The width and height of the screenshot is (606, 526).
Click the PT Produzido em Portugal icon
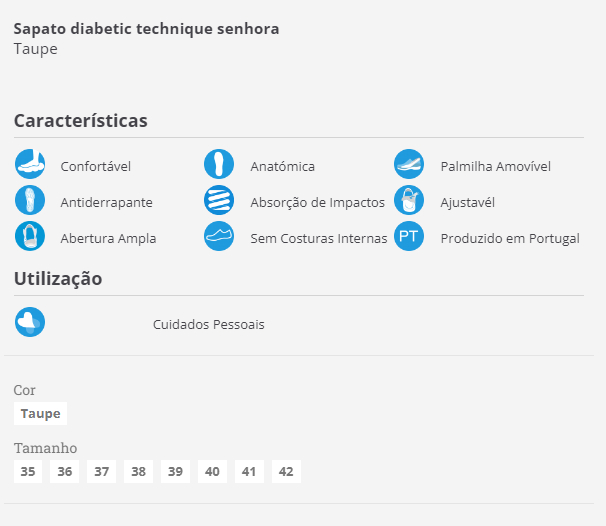click(409, 236)
